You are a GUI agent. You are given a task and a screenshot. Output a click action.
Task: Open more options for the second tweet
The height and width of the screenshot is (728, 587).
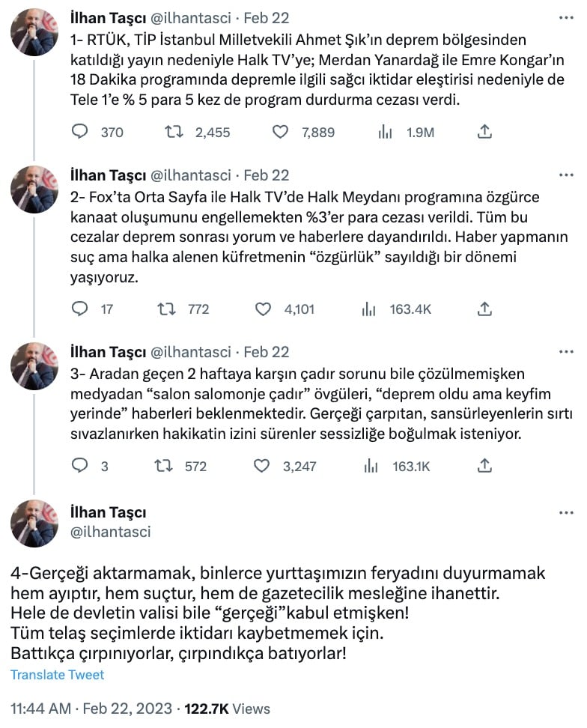coord(566,175)
